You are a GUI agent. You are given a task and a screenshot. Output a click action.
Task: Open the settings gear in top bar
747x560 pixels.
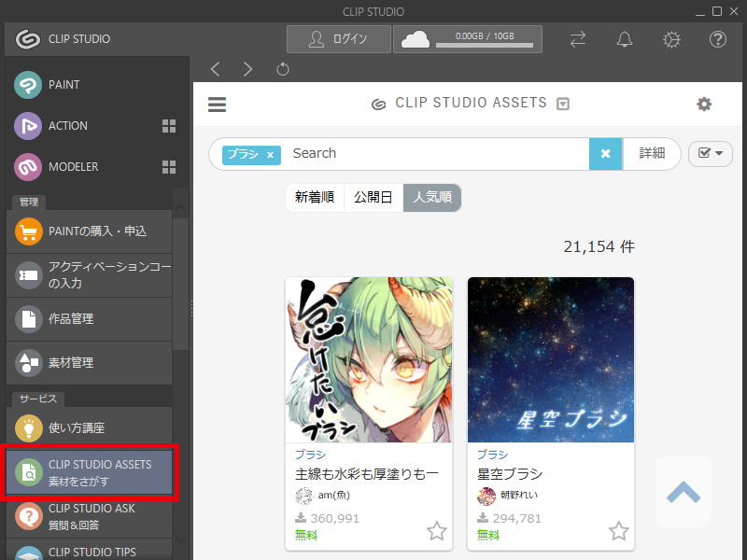(671, 39)
